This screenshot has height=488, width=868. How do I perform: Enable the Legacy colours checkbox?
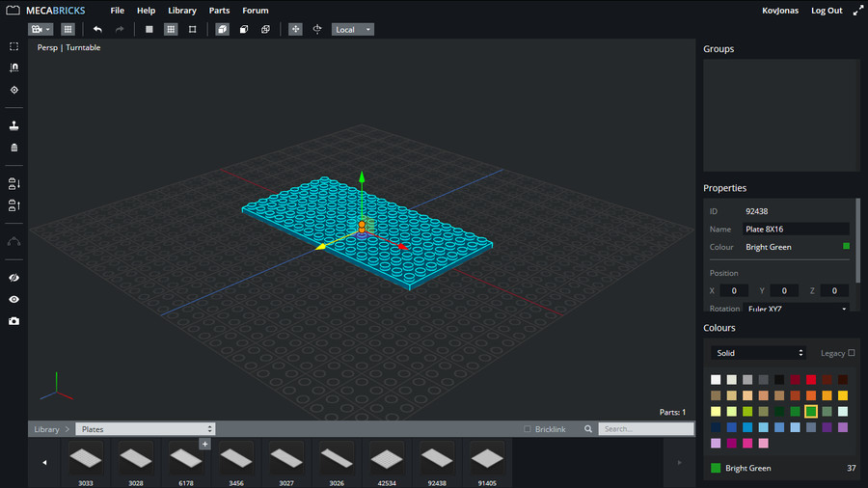(852, 352)
